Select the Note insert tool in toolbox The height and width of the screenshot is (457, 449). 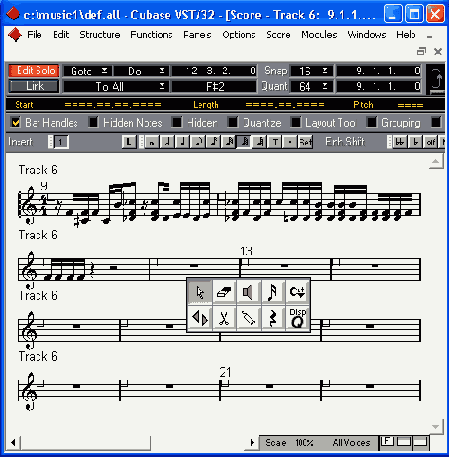click(x=273, y=292)
